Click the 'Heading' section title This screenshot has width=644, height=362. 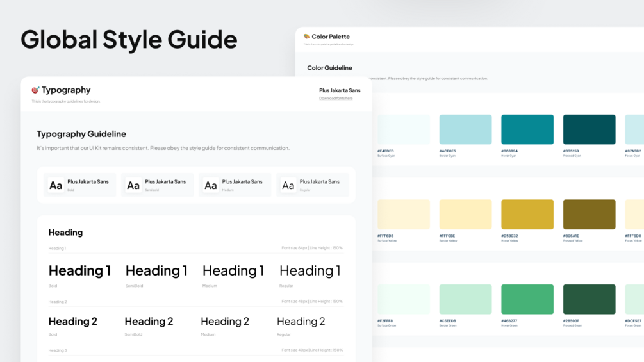click(x=66, y=233)
